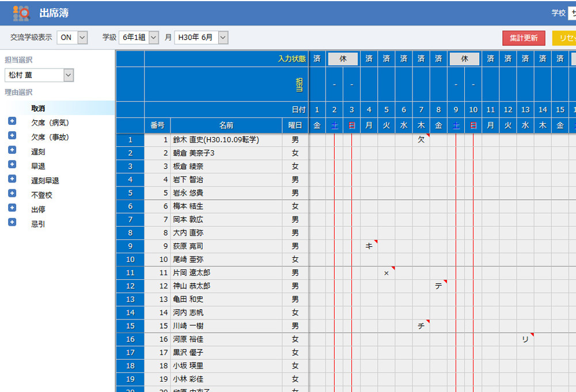This screenshot has height=392, width=576.
Task: Open the month H30年 6月 dropdown
Action: tap(201, 37)
